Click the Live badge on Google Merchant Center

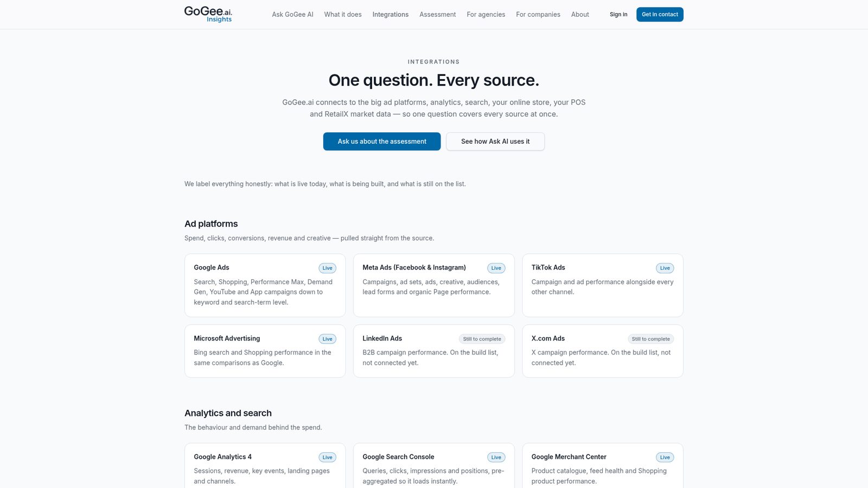[x=665, y=457]
